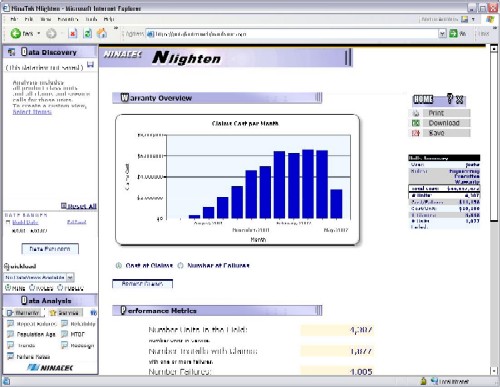
Task: Expand the Back button history arrow
Action: coord(39,33)
